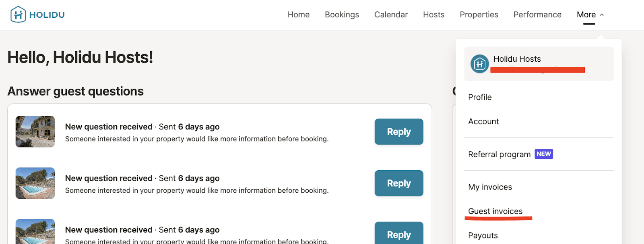Collapse the More dropdown menu
The image size is (644, 244).
(x=590, y=15)
